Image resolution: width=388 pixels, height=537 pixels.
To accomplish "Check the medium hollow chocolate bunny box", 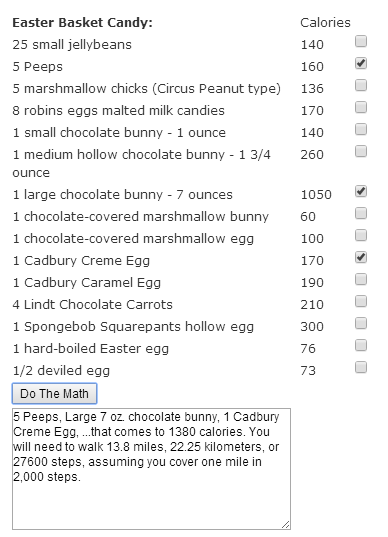I will point(361,151).
